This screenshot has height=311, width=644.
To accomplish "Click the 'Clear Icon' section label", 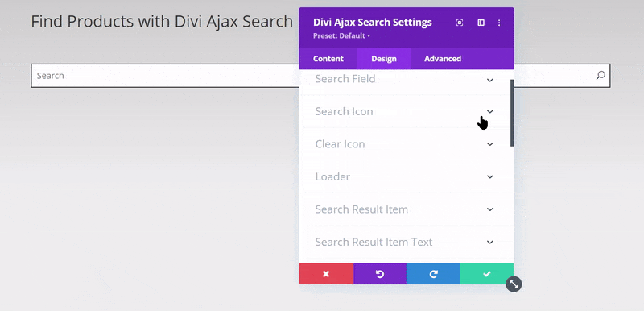I will coord(340,144).
